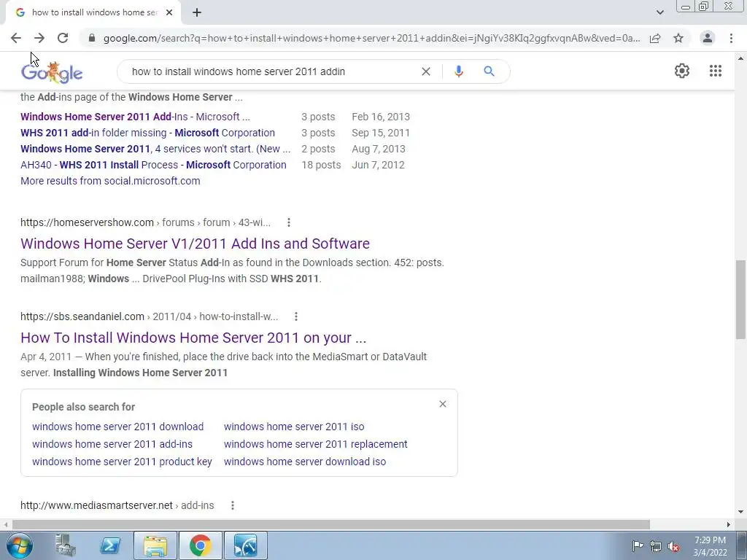Click the Google doodle logo
The image size is (747, 560).
click(52, 72)
